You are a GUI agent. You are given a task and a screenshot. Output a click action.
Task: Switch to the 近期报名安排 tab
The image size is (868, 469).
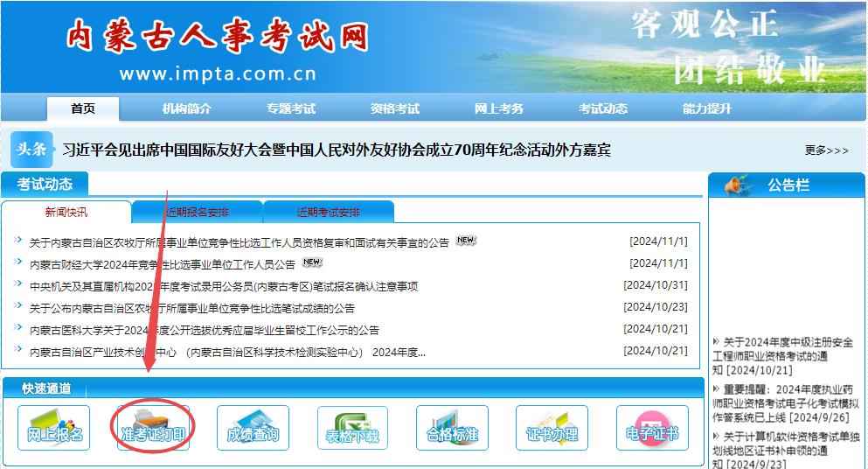click(x=197, y=213)
